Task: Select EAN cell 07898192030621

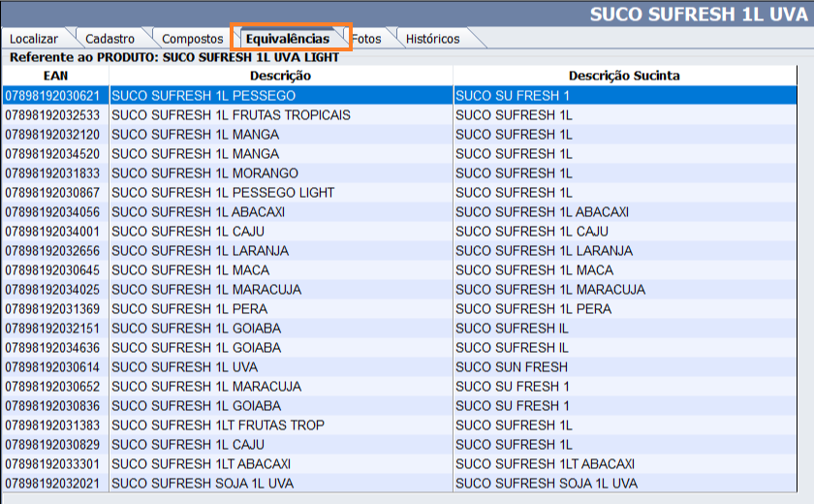Action: tap(52, 96)
